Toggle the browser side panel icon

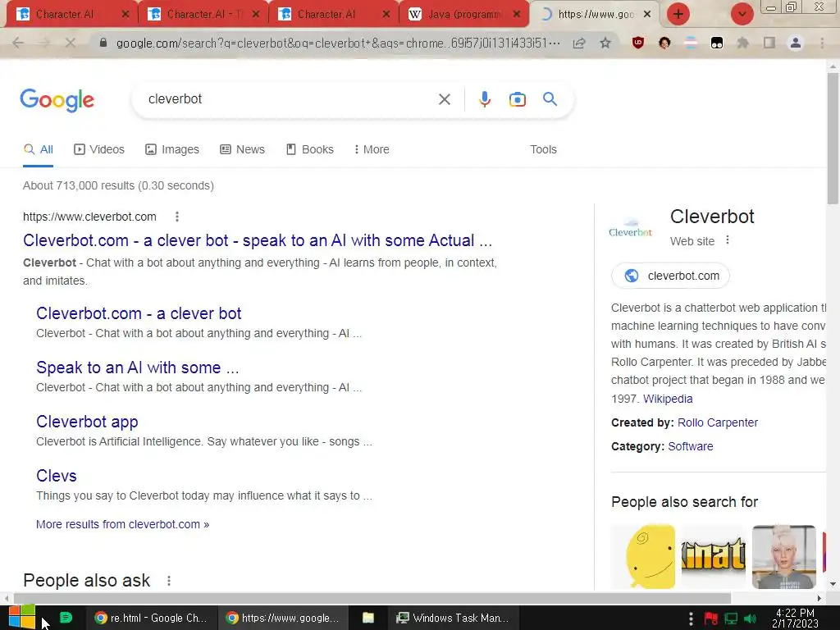click(769, 43)
